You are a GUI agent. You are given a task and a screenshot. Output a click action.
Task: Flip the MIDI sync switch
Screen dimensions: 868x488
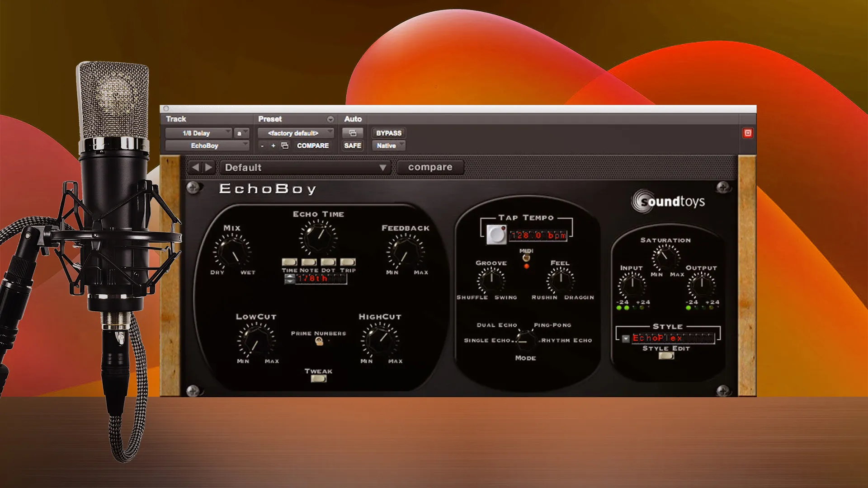click(526, 258)
